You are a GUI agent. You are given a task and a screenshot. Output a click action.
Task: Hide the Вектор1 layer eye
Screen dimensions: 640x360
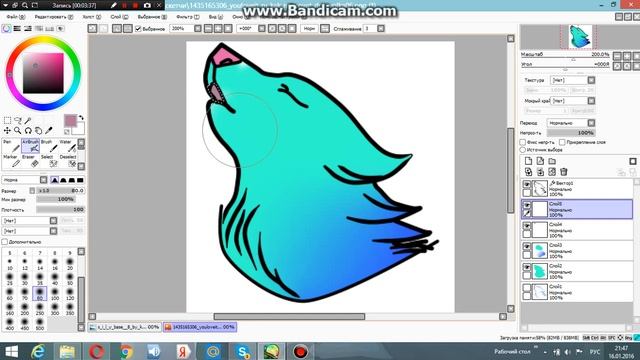[x=527, y=184]
